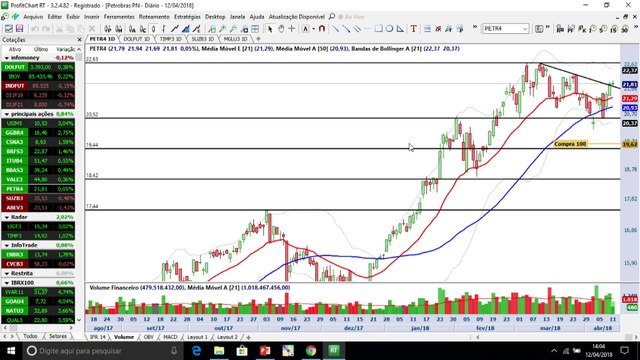This screenshot has height=360, width=640.
Task: Click the purple save floppy icon
Action: [x=19, y=29]
